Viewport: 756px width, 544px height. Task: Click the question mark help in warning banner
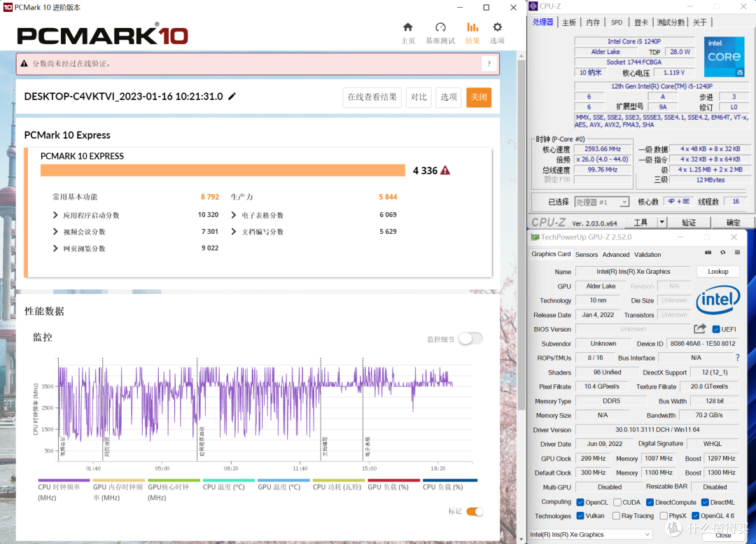pos(489,64)
